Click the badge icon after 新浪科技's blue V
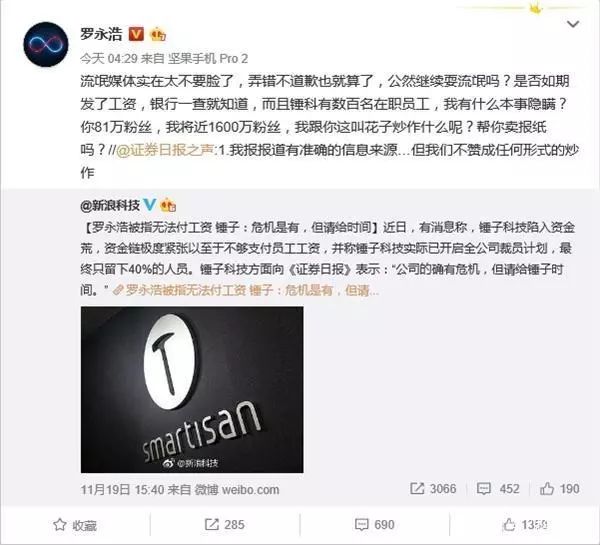 (168, 205)
